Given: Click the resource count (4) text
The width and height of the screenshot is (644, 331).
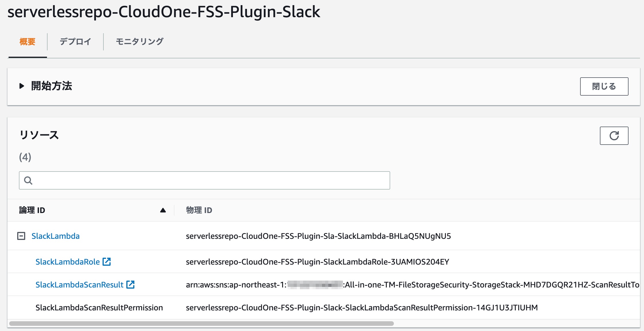Looking at the screenshot, I should pos(25,157).
